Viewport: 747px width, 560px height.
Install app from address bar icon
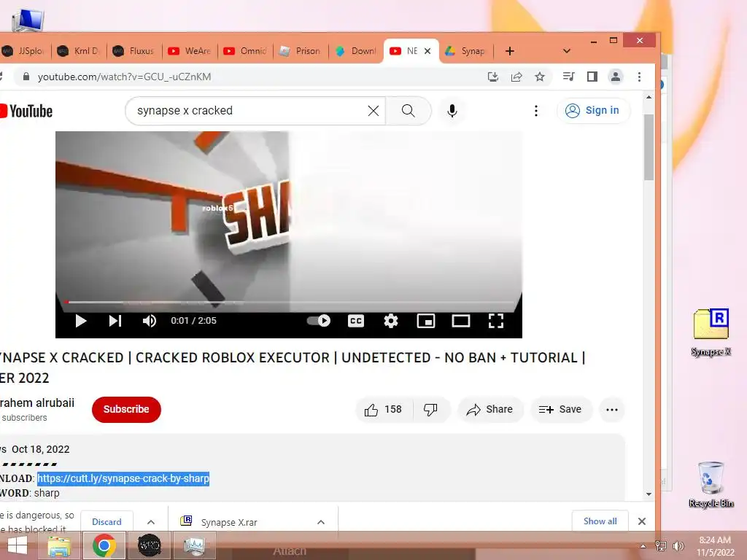click(x=493, y=77)
